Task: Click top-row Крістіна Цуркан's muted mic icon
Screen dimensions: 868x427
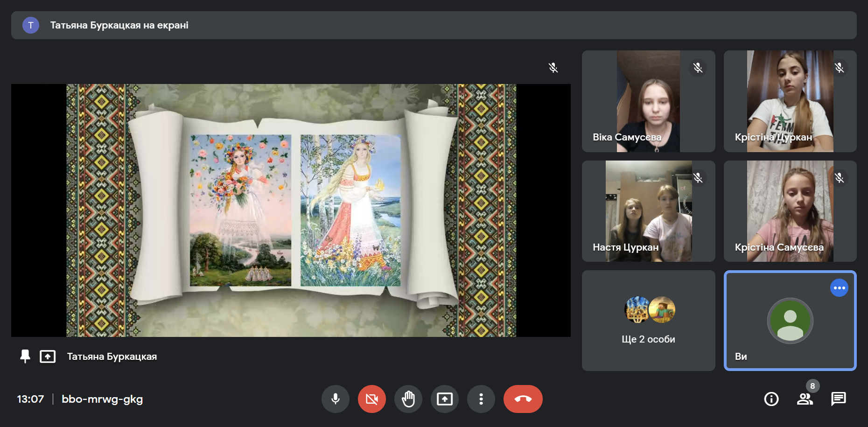Action: 839,68
